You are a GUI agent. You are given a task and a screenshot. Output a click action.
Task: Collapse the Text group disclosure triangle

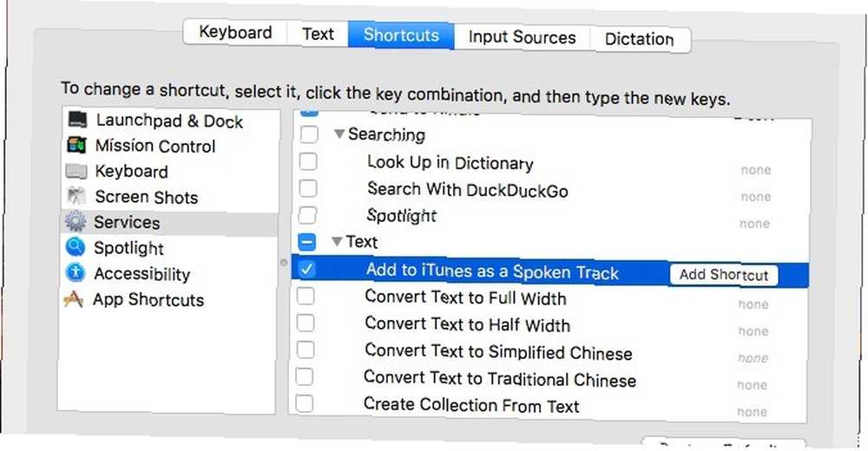pyautogui.click(x=337, y=241)
